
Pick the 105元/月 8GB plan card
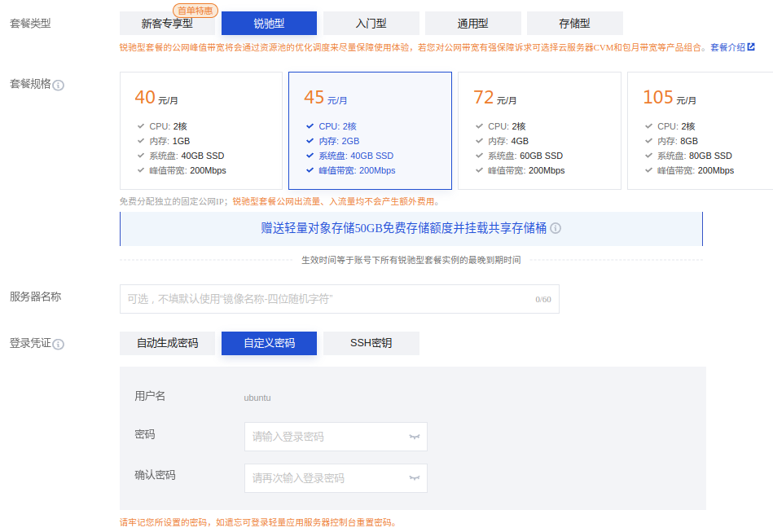point(701,130)
